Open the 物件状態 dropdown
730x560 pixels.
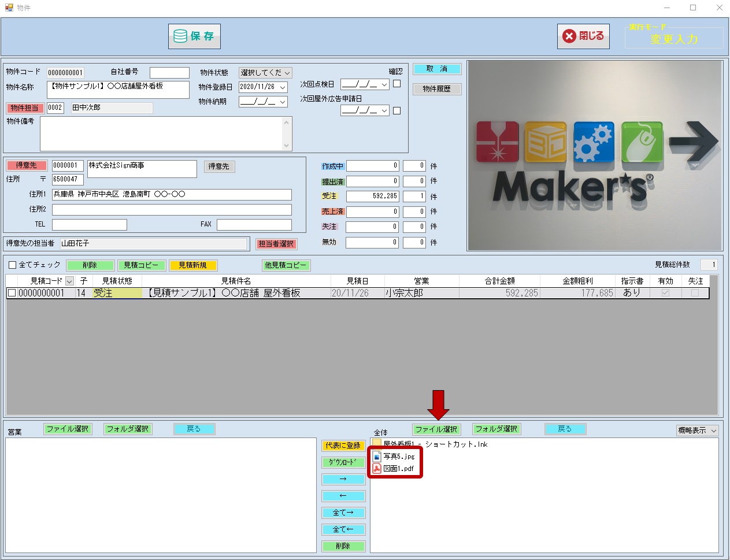tap(287, 73)
